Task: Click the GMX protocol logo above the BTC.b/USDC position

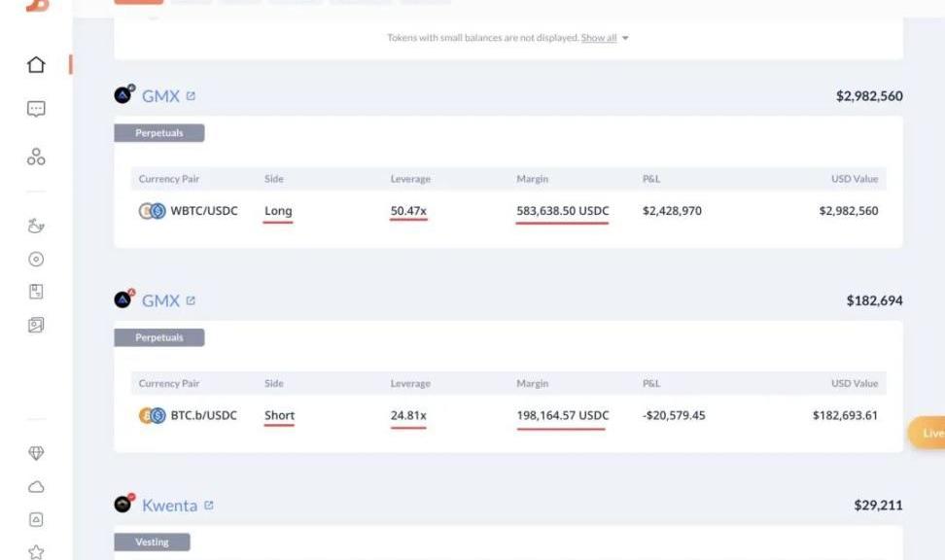Action: [123, 299]
